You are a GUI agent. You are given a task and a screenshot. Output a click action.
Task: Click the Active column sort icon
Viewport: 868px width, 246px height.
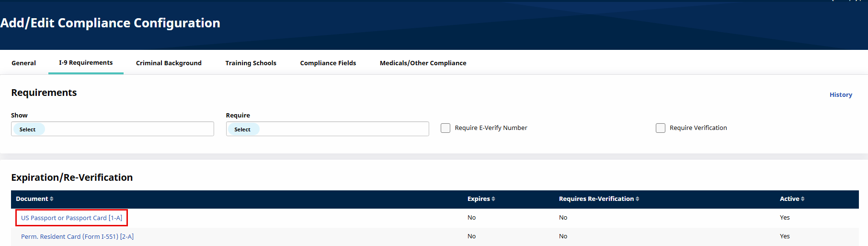pos(803,199)
